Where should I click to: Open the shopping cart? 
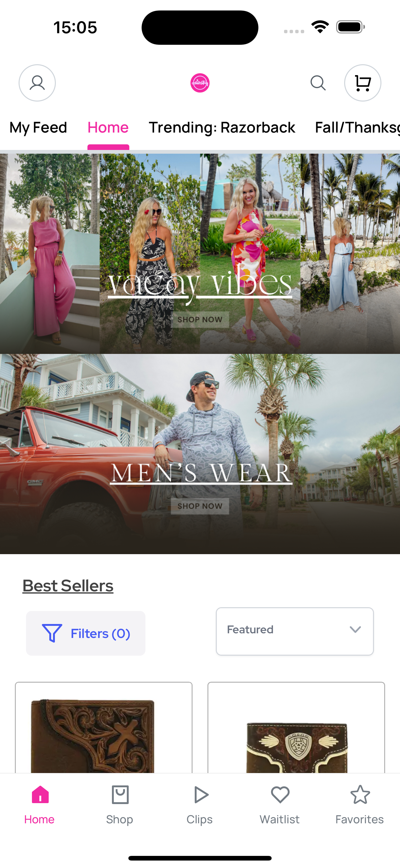(x=362, y=83)
